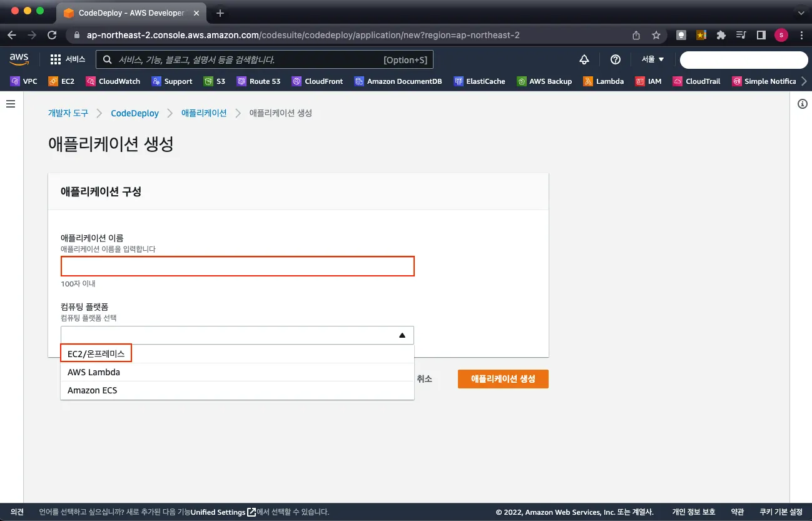Open the Lambda favorites shortcut
The height and width of the screenshot is (521, 812).
(604, 81)
